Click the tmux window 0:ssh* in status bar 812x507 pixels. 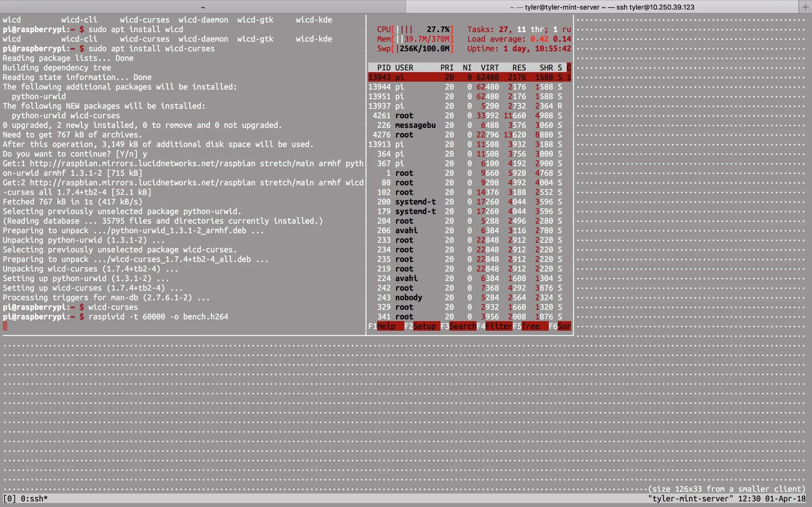pyautogui.click(x=34, y=499)
